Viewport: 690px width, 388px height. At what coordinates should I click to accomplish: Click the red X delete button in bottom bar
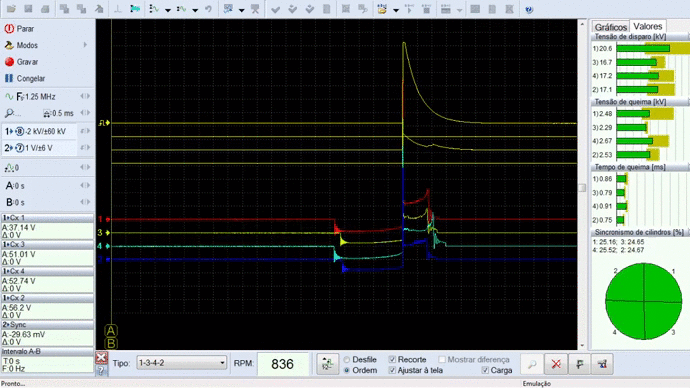point(556,364)
